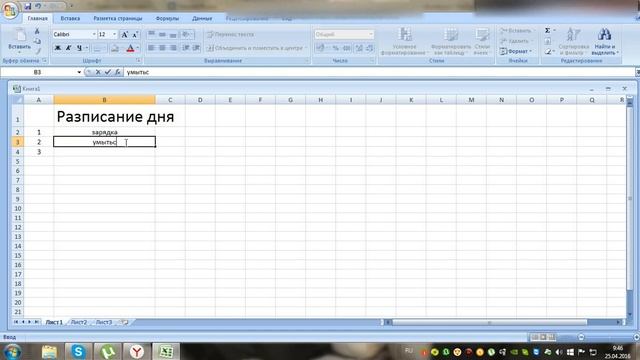Click the Copy icon in clipboard group

37,41
